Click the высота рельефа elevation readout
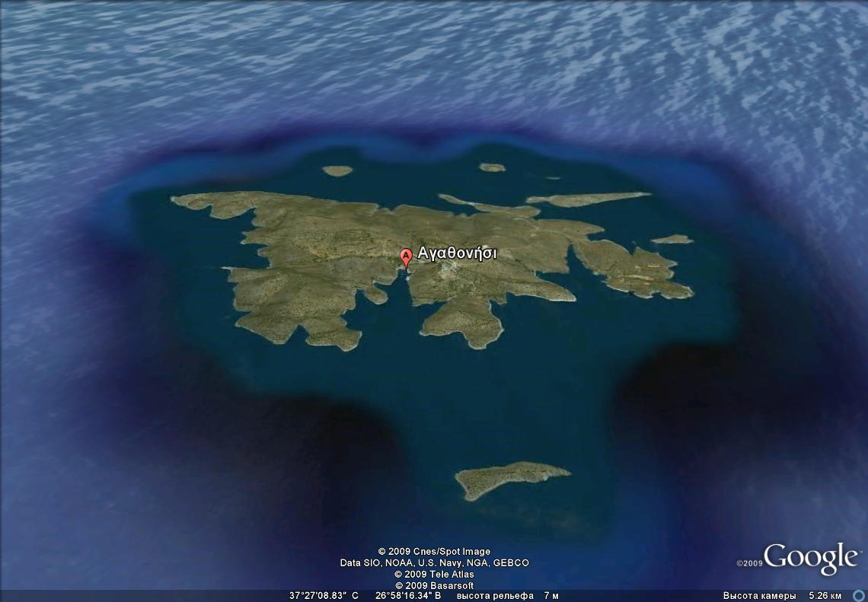The height and width of the screenshot is (602, 868). click(508, 595)
